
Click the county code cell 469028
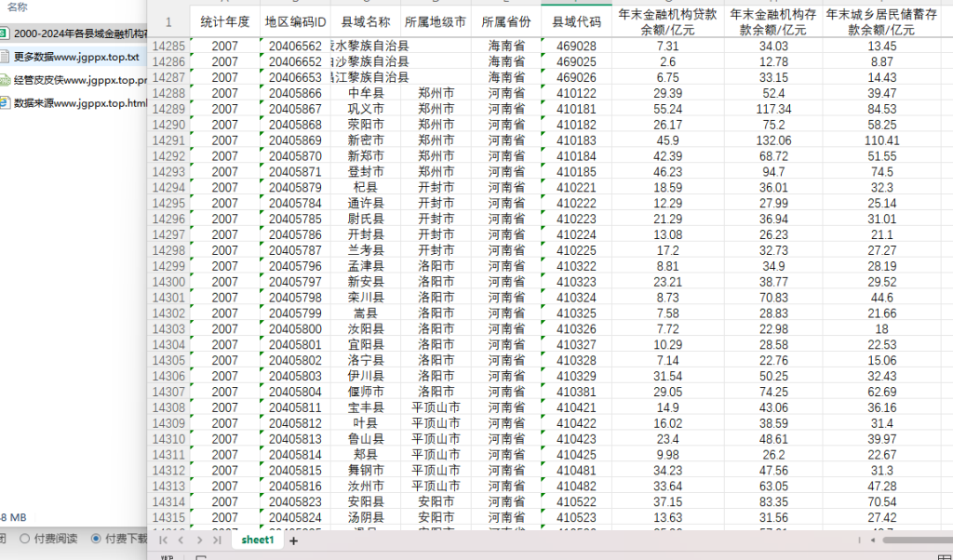[576, 47]
